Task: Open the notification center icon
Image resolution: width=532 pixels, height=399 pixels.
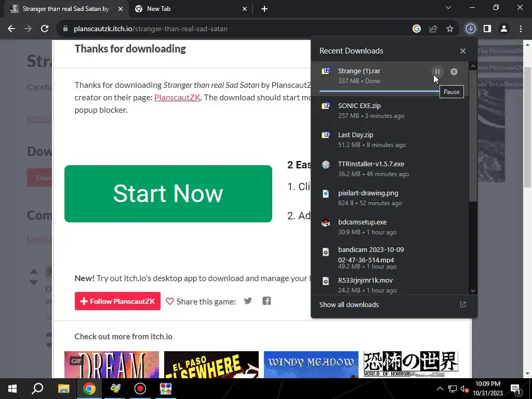Action: click(x=515, y=389)
